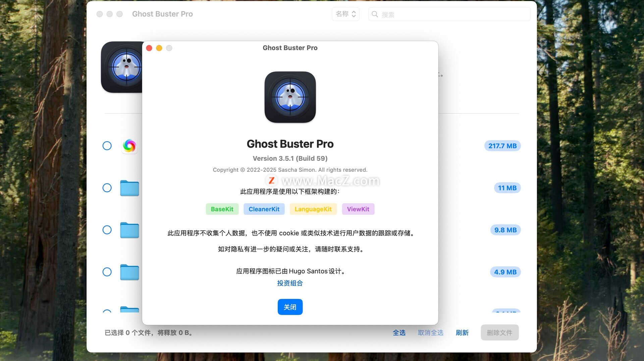Select the 217.7 MB row checkbox
The width and height of the screenshot is (644, 361).
point(107,146)
